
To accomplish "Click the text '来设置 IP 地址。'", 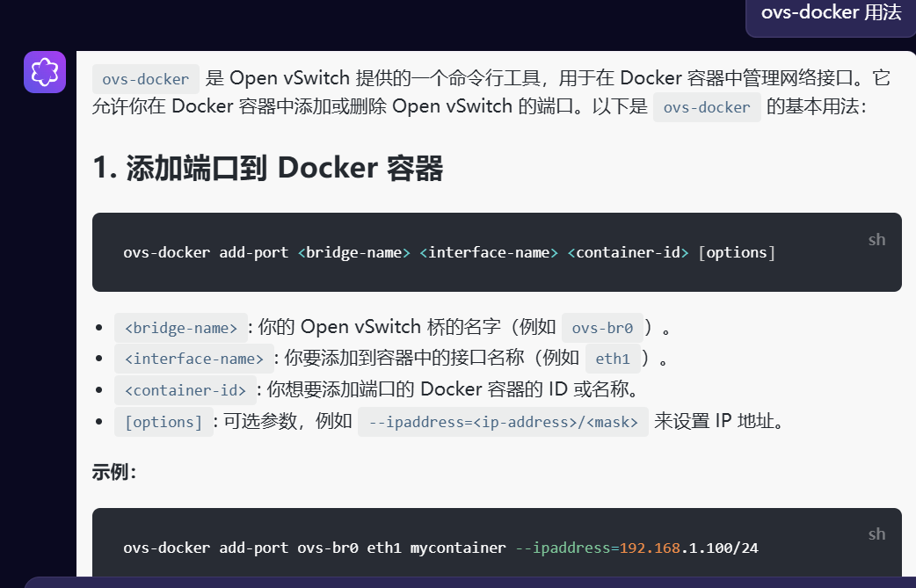I will click(x=719, y=421).
